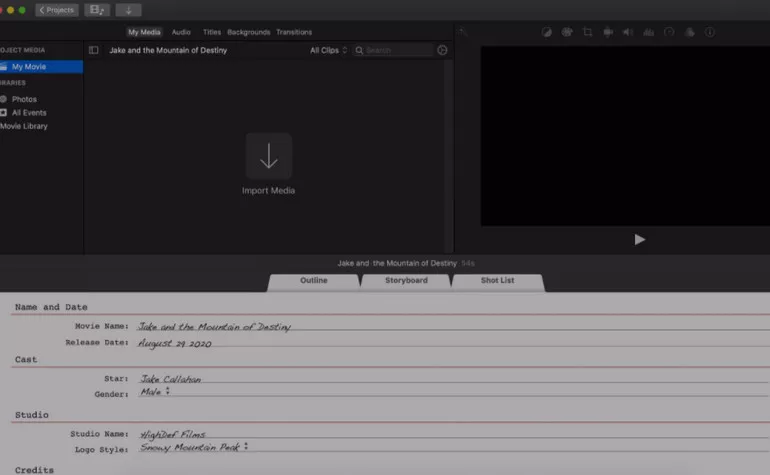Edit the Studio Name field
This screenshot has width=770, height=475.
pos(453,434)
